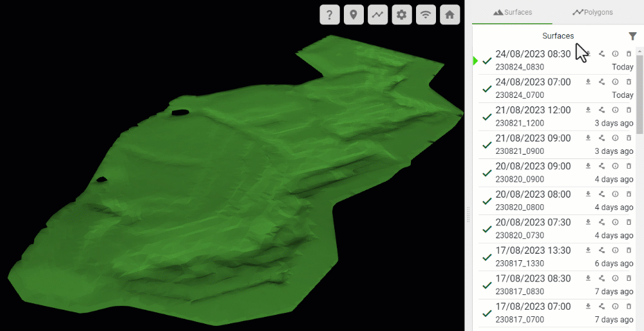Share the 24/08/2023 07:00 surface
Viewport: 644px width, 331px height.
pos(601,82)
